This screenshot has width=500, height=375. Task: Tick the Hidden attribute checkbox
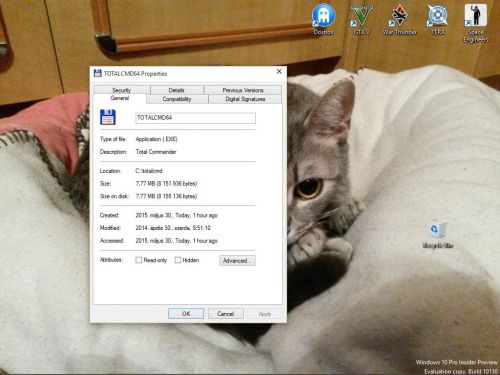click(178, 260)
